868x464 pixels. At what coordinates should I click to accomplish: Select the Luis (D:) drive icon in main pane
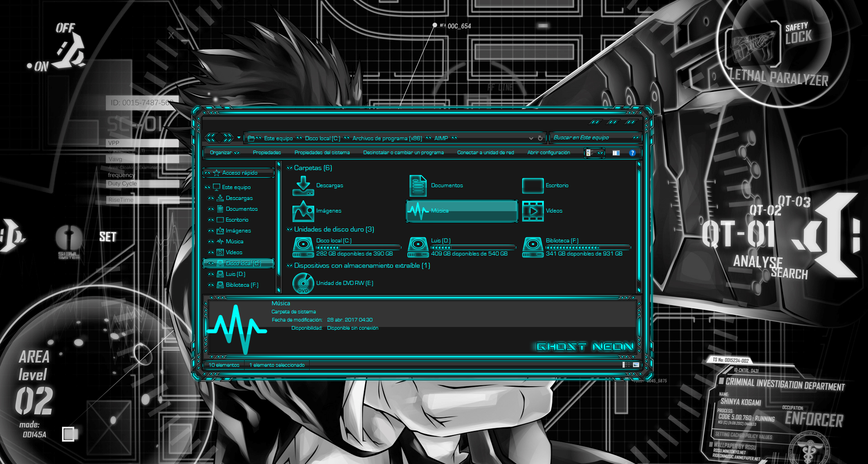pos(418,247)
